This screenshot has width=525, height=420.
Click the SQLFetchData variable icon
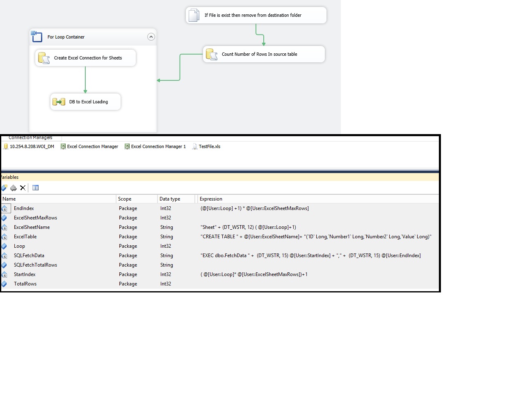(x=5, y=256)
